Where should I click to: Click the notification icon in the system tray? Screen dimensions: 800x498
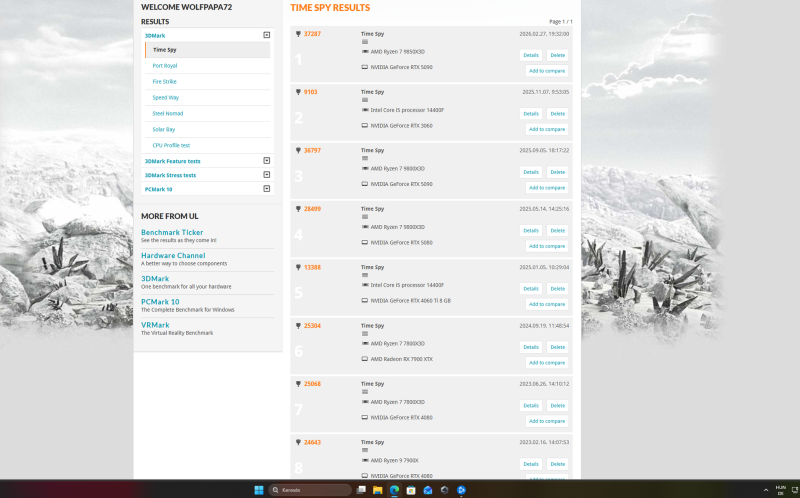tap(794, 490)
